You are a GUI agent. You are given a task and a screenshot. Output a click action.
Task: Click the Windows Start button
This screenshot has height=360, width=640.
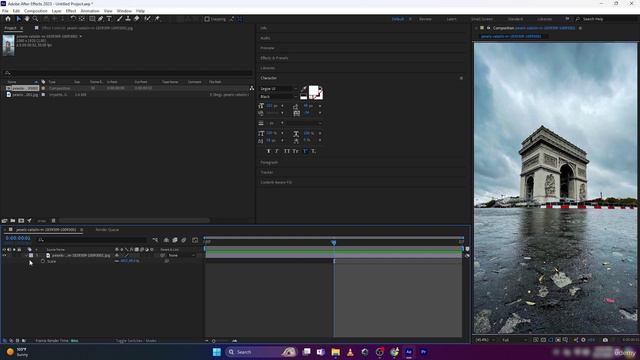(x=217, y=352)
